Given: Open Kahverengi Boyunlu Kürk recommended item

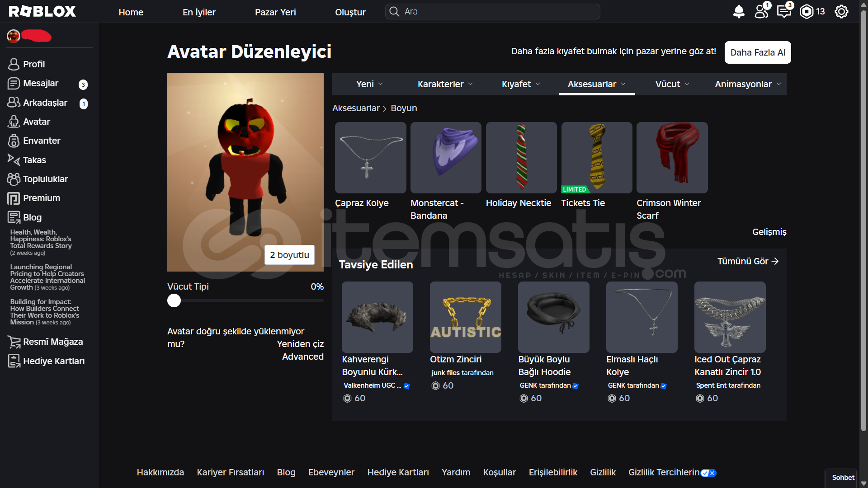Looking at the screenshot, I should (x=377, y=317).
